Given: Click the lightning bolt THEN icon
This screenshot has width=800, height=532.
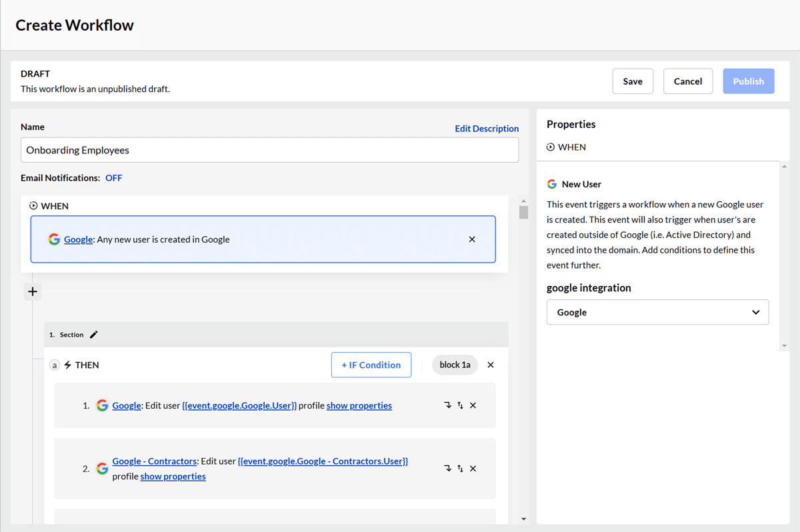Looking at the screenshot, I should (70, 365).
